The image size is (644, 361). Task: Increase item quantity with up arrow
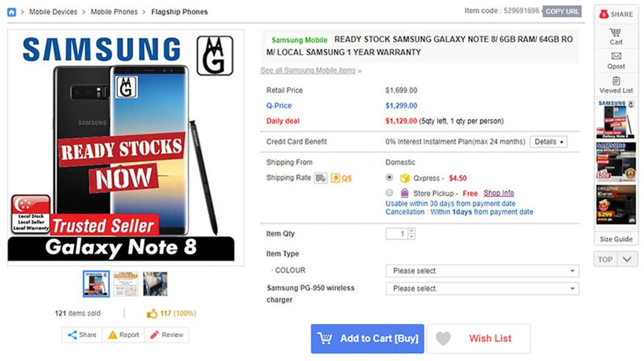(412, 231)
